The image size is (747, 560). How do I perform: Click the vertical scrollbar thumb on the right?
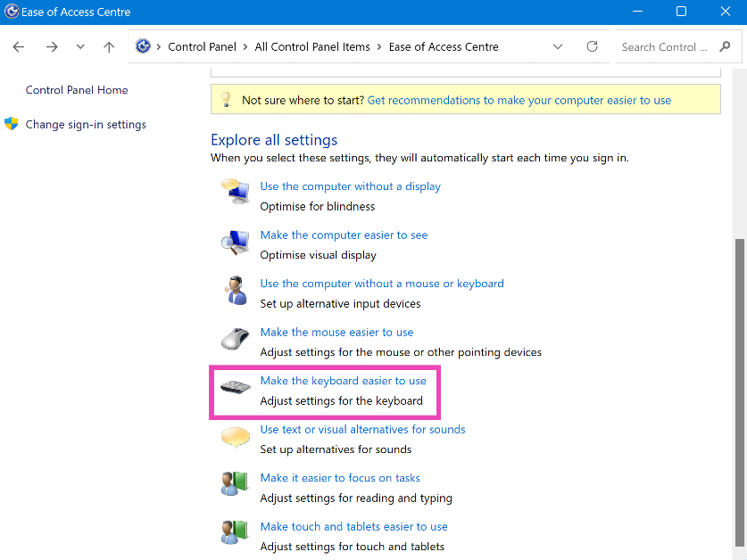pos(739,392)
